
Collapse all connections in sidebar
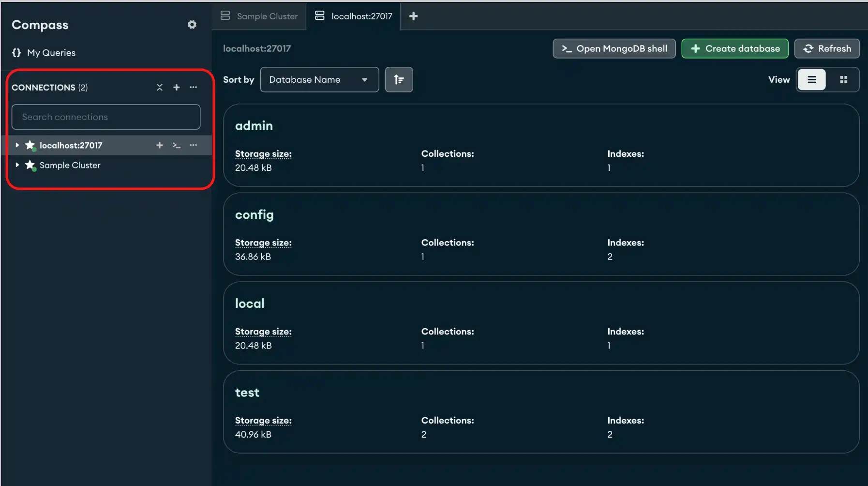[x=160, y=87]
